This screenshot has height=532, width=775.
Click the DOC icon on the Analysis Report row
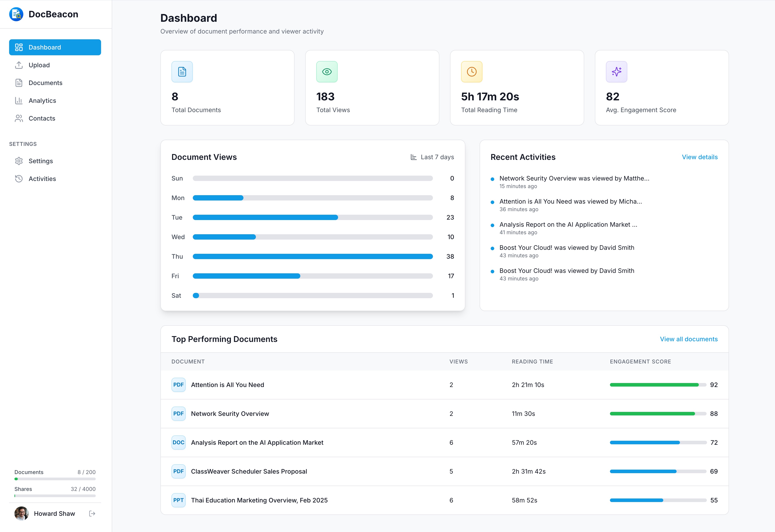(x=178, y=442)
